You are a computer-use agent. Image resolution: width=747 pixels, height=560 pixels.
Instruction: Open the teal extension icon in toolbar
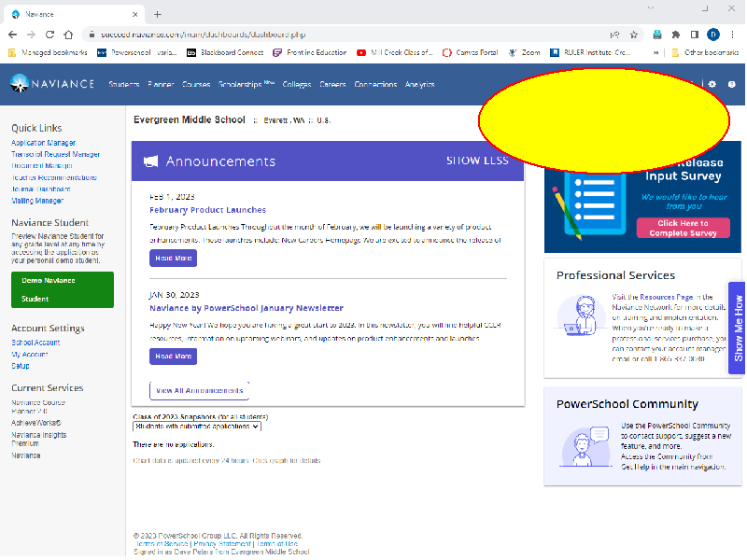pos(657,35)
